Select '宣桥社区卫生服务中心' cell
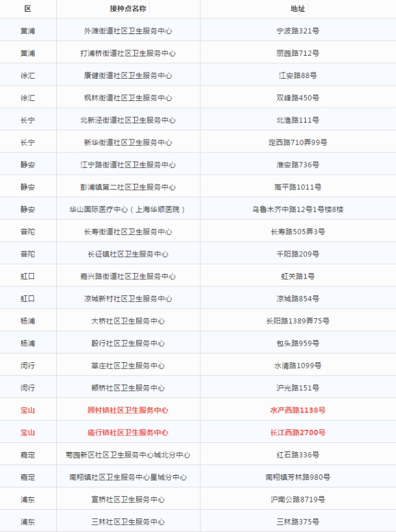 (x=128, y=499)
